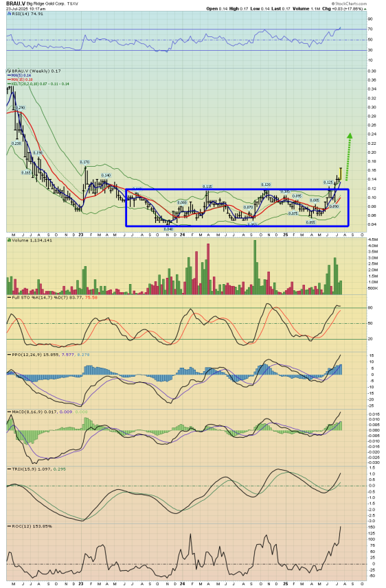
Task: Click the Open 0.14 value
Action: click(x=217, y=8)
